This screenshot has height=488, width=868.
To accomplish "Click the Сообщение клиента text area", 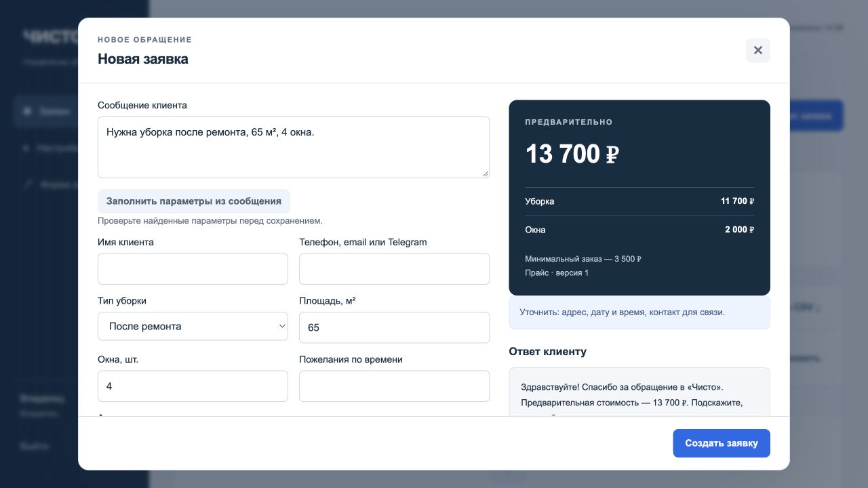I will click(x=294, y=147).
